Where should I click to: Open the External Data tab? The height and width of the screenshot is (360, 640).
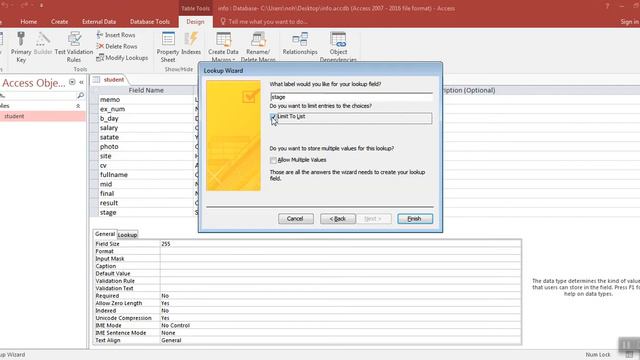tap(99, 22)
